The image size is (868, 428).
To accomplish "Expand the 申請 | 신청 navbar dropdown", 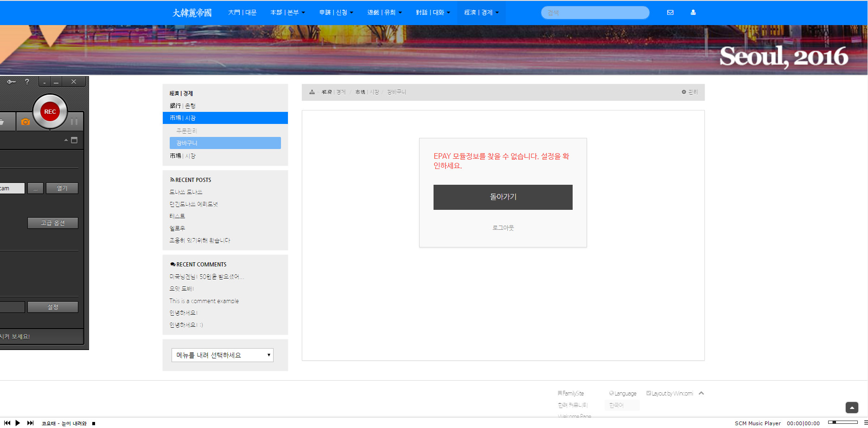I will coord(336,13).
